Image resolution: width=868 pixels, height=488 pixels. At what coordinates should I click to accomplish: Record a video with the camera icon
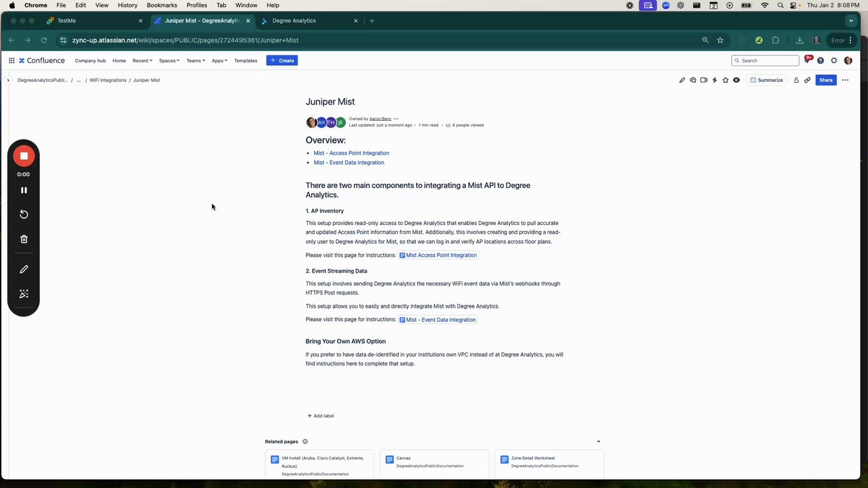pos(704,80)
